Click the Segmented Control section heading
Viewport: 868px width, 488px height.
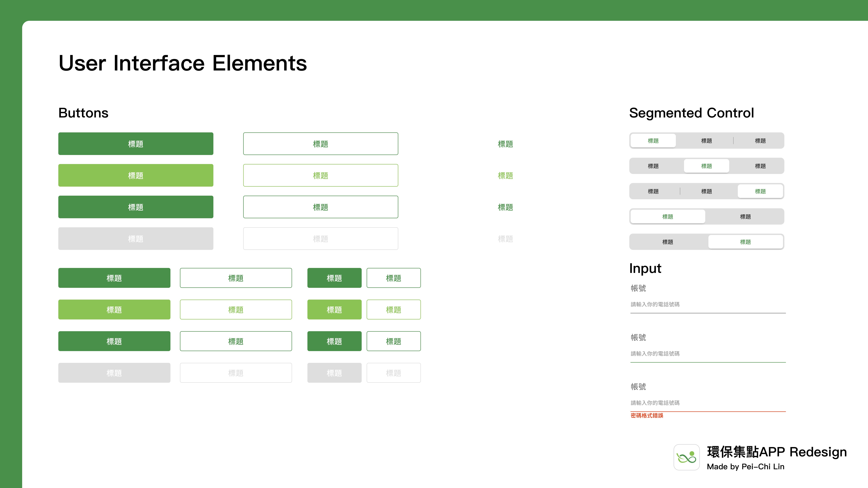(691, 113)
